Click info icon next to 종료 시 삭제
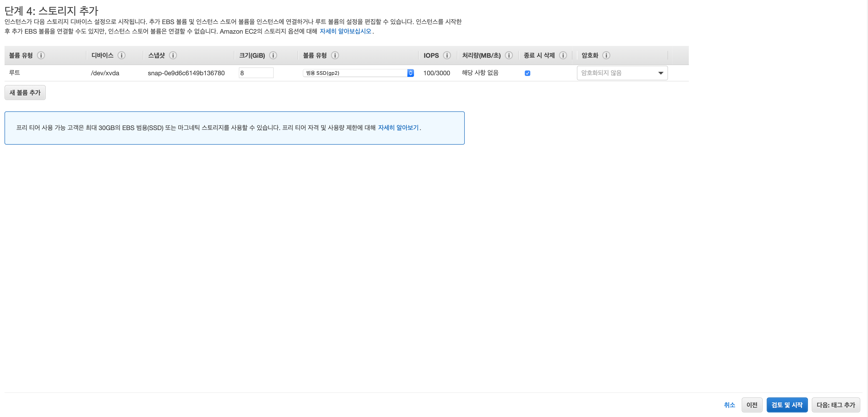Image resolution: width=868 pixels, height=417 pixels. (563, 55)
